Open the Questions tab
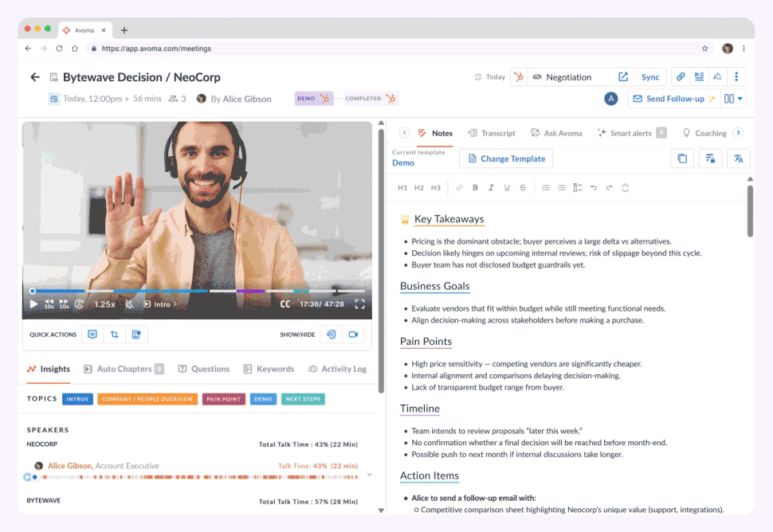Screen dimensions: 773x532 (203, 369)
